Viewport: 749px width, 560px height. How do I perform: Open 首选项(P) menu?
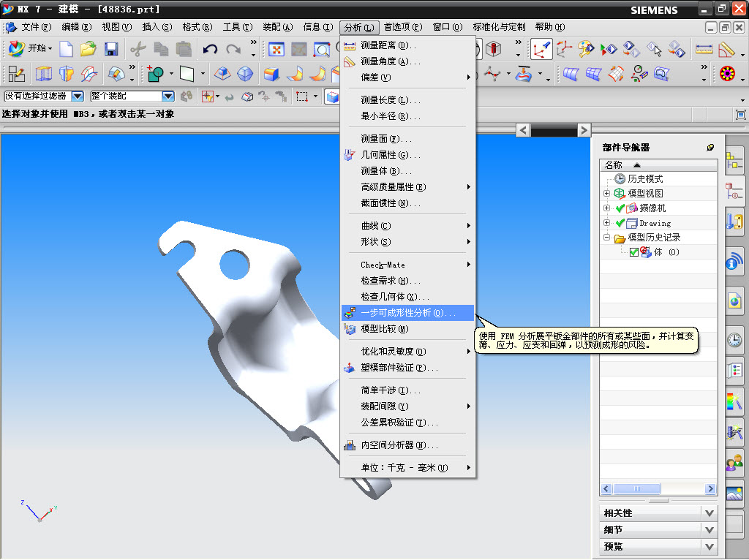tap(403, 27)
